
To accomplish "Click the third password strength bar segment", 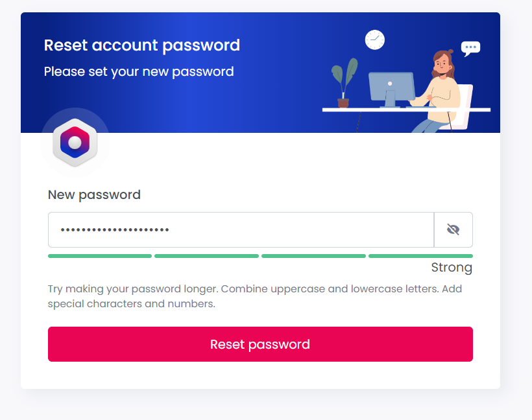I will (x=313, y=256).
